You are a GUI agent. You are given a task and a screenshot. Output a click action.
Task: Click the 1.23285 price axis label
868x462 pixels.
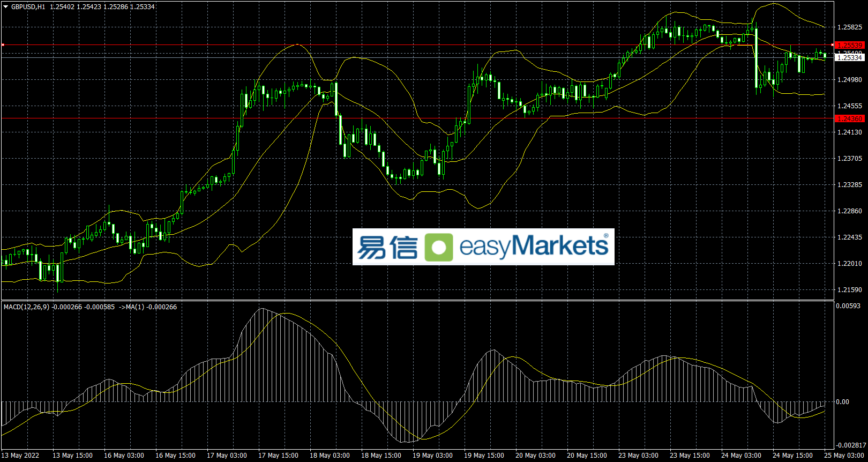pos(849,185)
